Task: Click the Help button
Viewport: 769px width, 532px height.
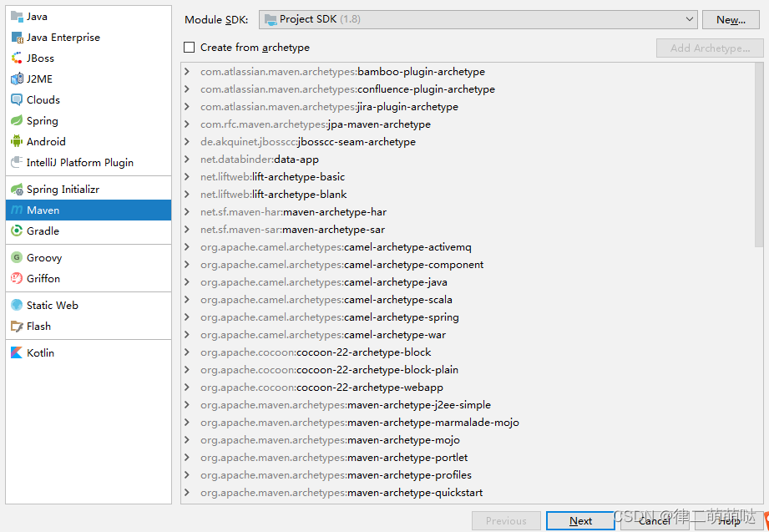Action: (x=729, y=520)
